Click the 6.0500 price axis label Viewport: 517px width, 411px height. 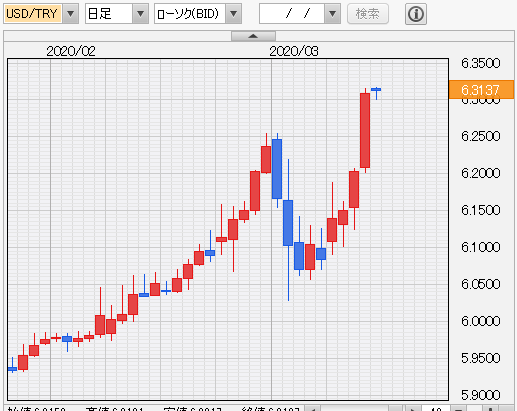click(x=480, y=284)
